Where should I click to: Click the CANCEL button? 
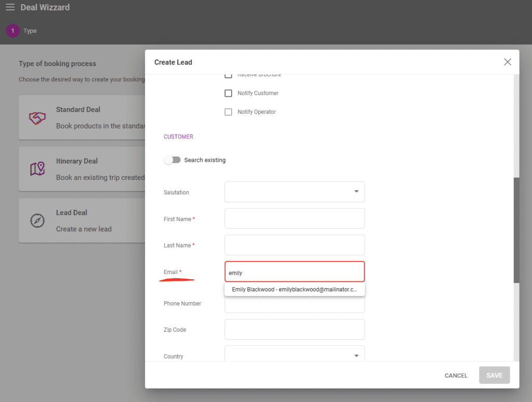tap(456, 375)
